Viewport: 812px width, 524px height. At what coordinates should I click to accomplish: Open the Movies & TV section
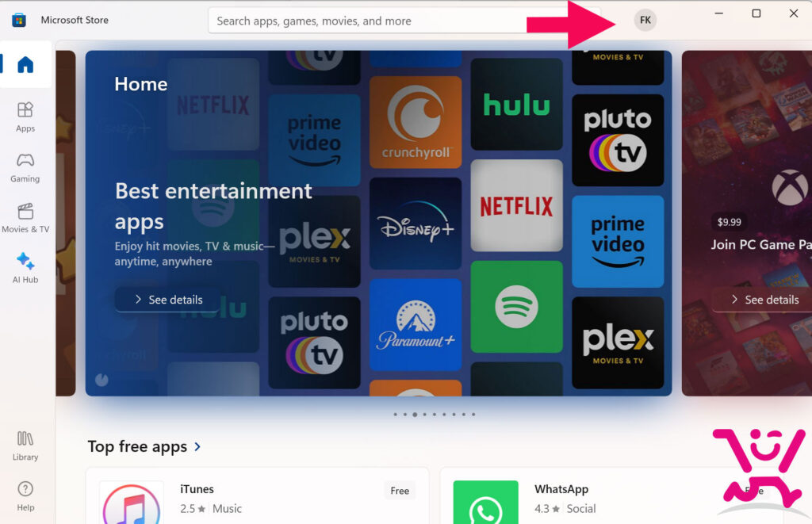[x=25, y=218]
